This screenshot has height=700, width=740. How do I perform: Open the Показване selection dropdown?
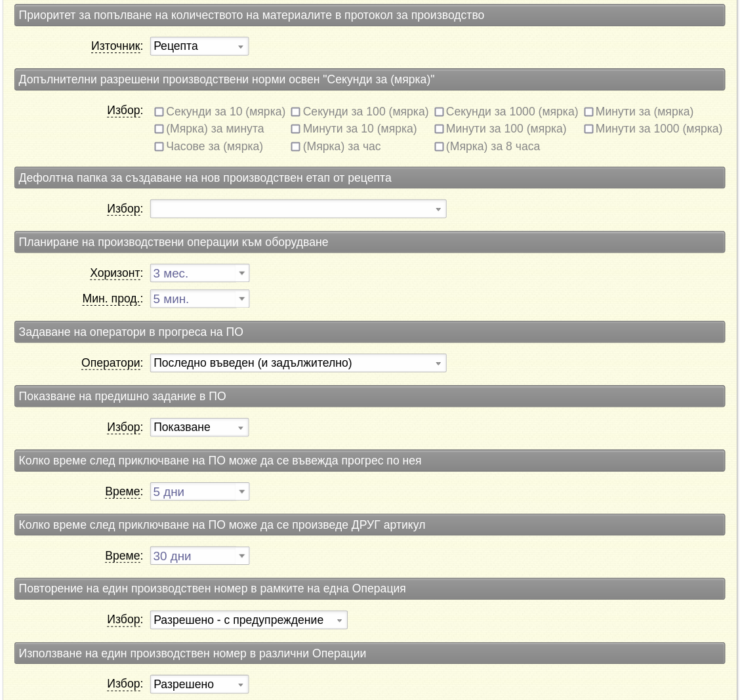(x=199, y=427)
